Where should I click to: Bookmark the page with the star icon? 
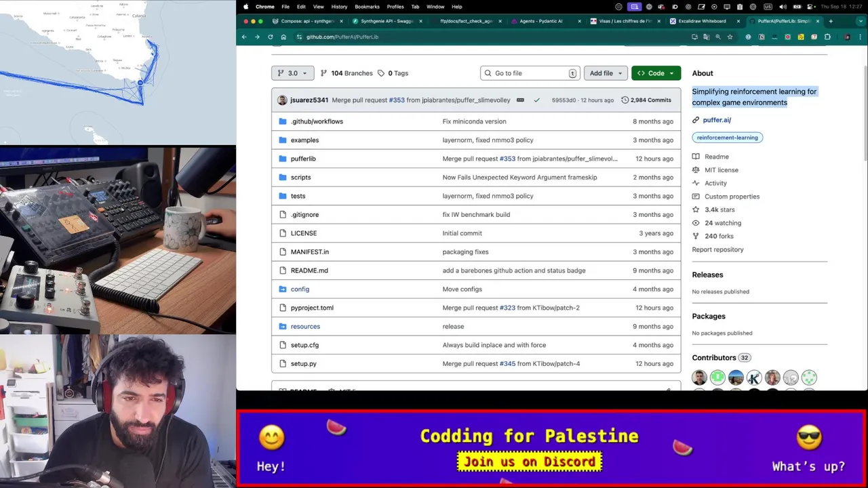pyautogui.click(x=730, y=37)
